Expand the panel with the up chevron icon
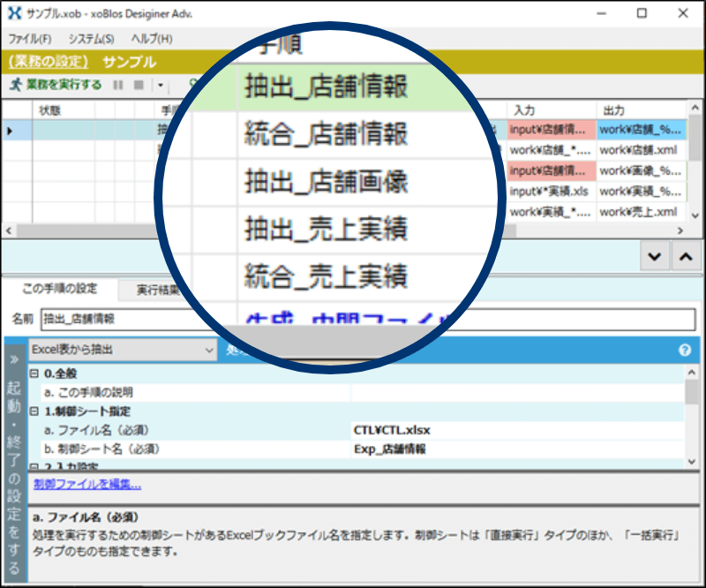Screen dimensions: 706x588 (685, 256)
